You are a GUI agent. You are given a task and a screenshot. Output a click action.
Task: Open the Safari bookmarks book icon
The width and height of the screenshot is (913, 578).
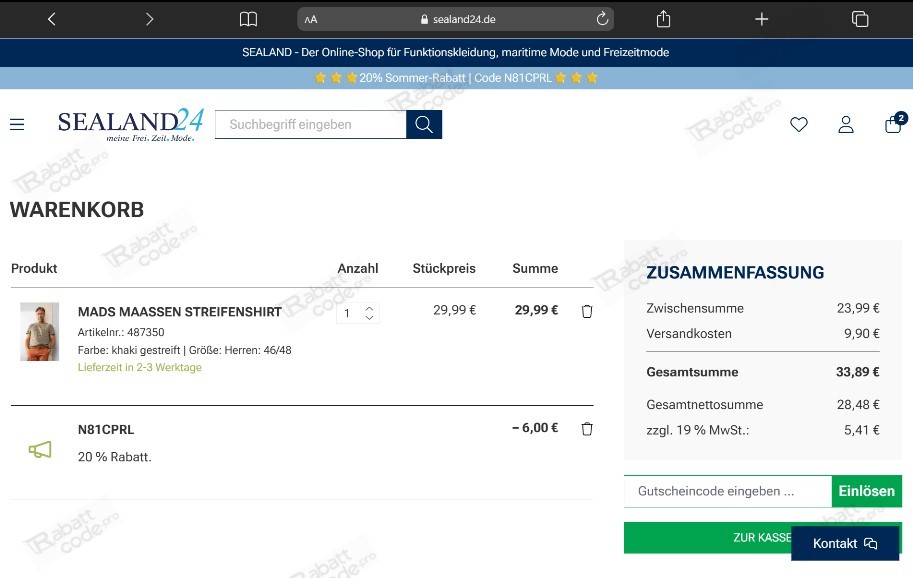[x=249, y=19]
